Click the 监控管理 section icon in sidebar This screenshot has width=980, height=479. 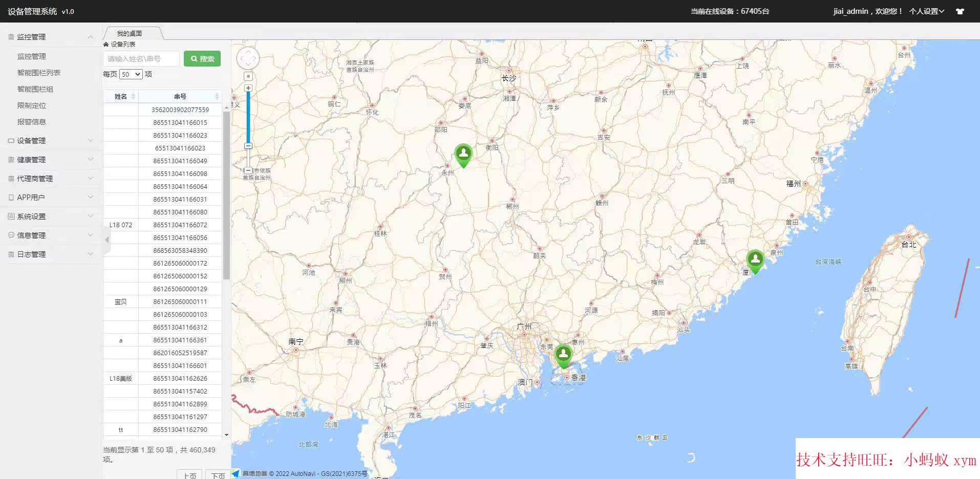coord(11,37)
